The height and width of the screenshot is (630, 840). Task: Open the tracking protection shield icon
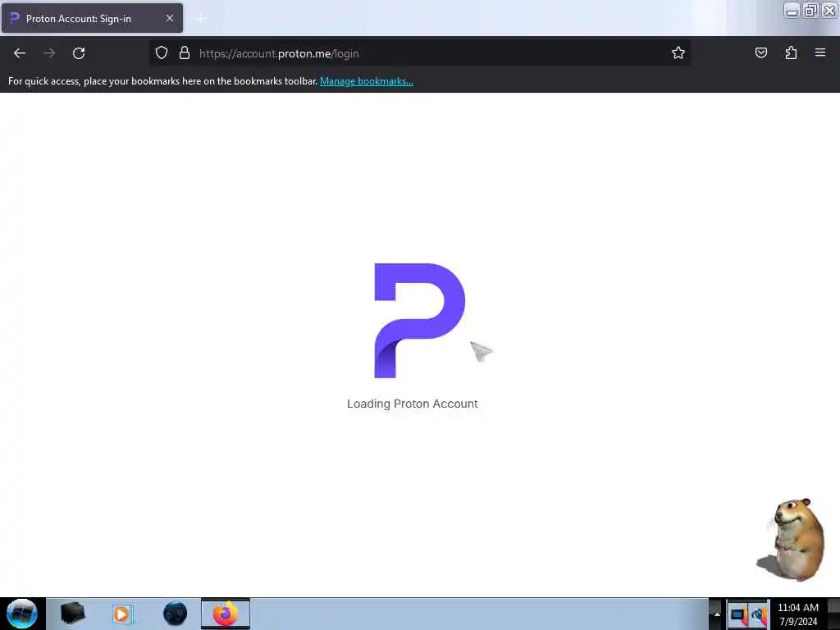coord(162,53)
